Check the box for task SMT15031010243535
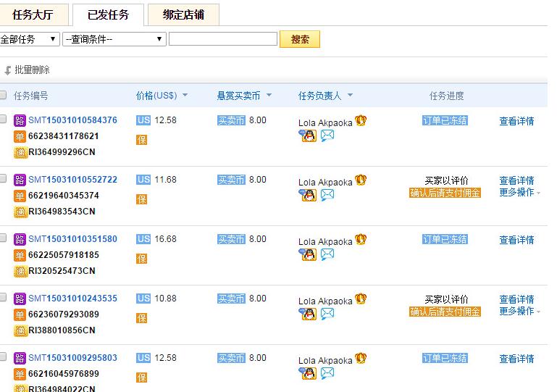Image resolution: width=557 pixels, height=392 pixels. tap(3, 297)
